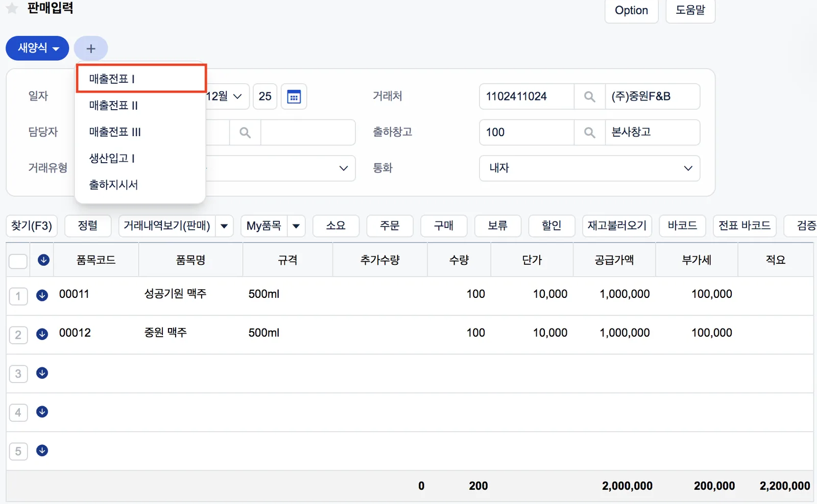817x504 pixels.
Task: Open the 12월 month dropdown
Action: pyautogui.click(x=225, y=96)
